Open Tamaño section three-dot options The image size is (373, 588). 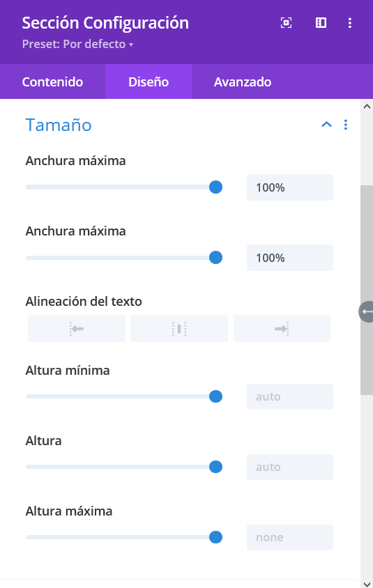(346, 125)
